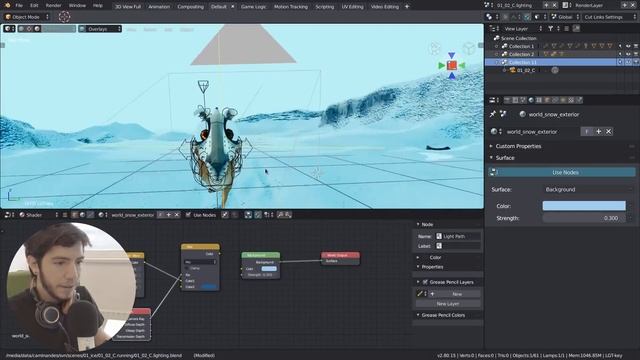
Task: Toggle the Use Nodes checkbox in node editor
Action: coord(188,215)
